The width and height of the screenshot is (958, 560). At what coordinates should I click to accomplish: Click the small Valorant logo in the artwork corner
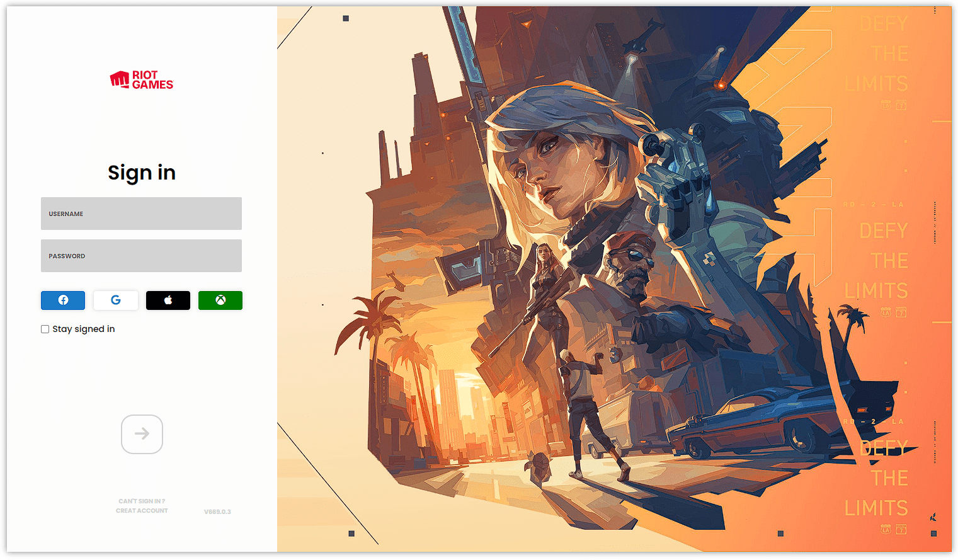click(933, 517)
